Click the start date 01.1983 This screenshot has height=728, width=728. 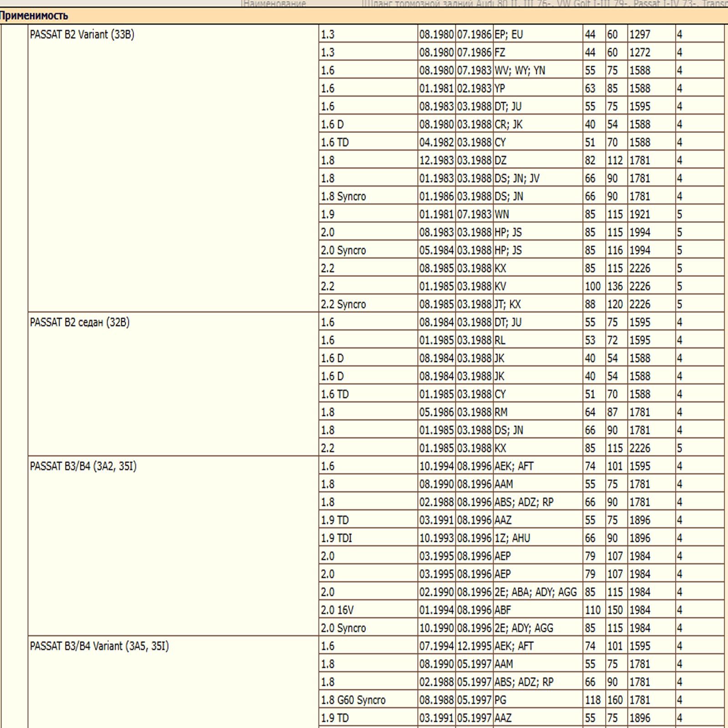437,178
